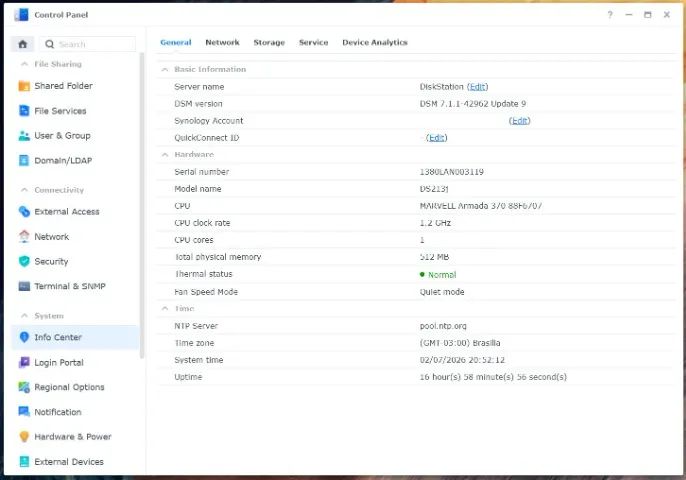Open the Notification icon
This screenshot has height=480, width=686.
[24, 412]
